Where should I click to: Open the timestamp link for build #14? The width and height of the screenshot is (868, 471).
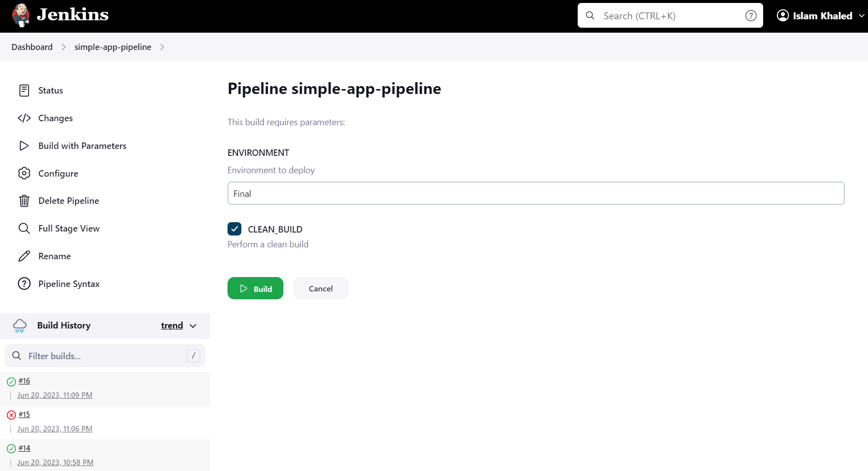(x=54, y=462)
